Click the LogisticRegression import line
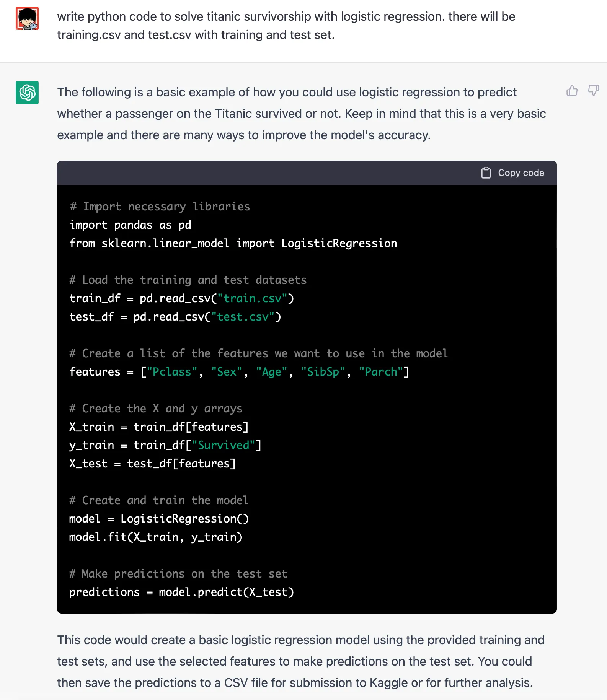 pos(233,243)
